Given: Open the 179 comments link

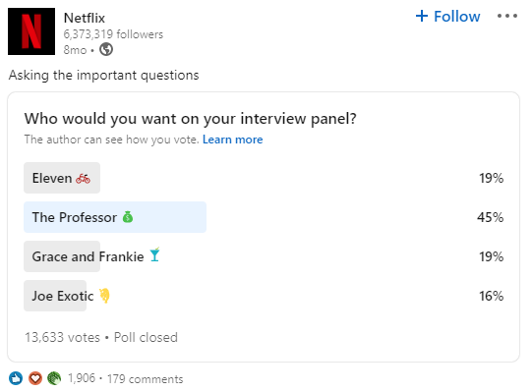Looking at the screenshot, I should tap(146, 379).
